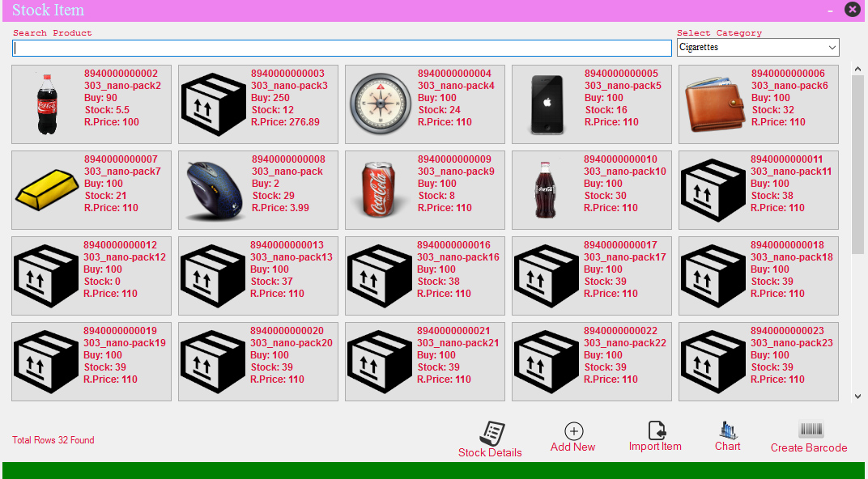Click Stock: 32 on 303_nano-pack6
The image size is (868, 479).
pyautogui.click(x=772, y=110)
